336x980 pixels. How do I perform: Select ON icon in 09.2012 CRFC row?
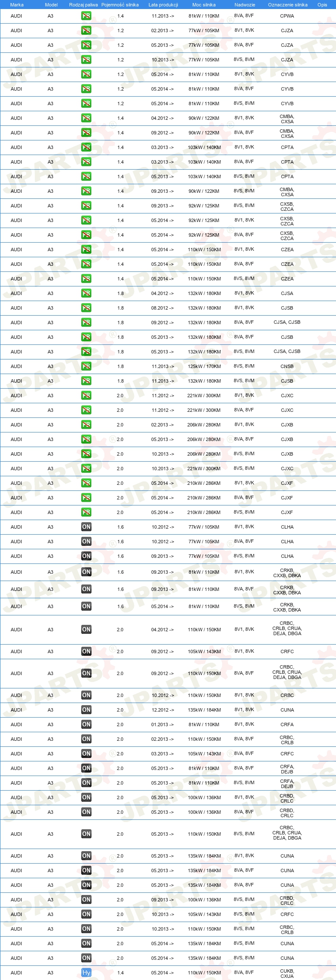click(86, 651)
